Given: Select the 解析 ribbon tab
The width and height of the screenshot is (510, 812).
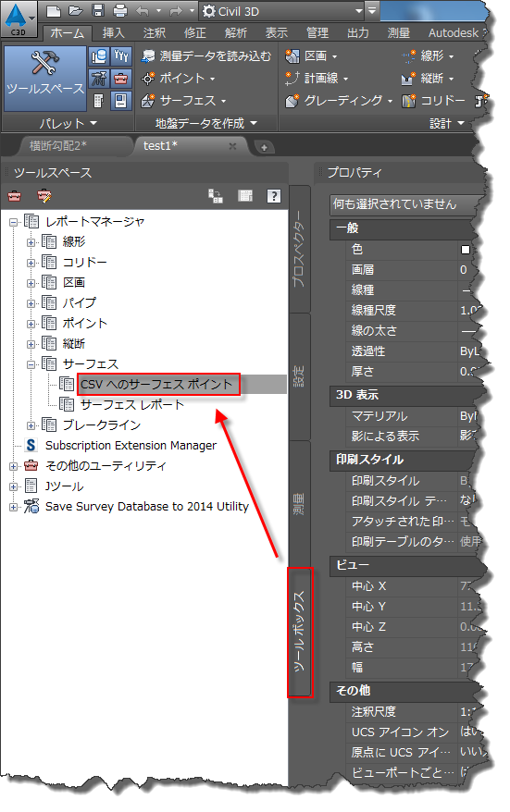Looking at the screenshot, I should (236, 32).
